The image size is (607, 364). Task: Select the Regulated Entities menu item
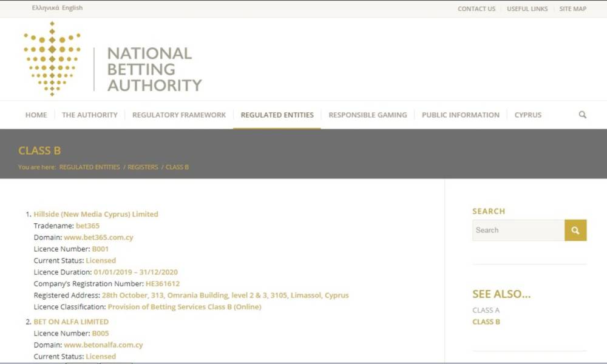(x=277, y=115)
